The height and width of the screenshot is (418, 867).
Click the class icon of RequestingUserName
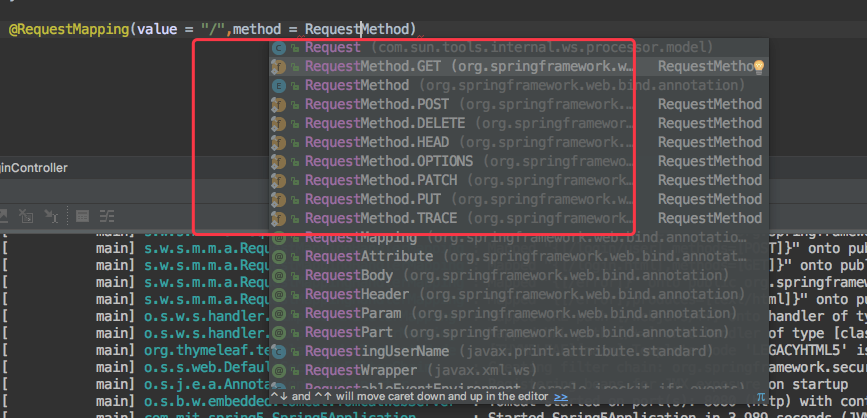pos(279,351)
